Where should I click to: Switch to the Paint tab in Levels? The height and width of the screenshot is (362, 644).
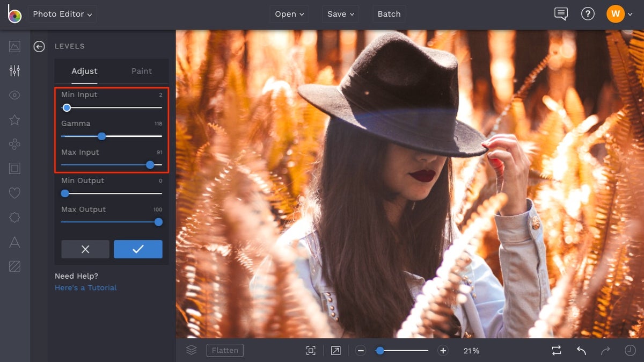coord(141,71)
